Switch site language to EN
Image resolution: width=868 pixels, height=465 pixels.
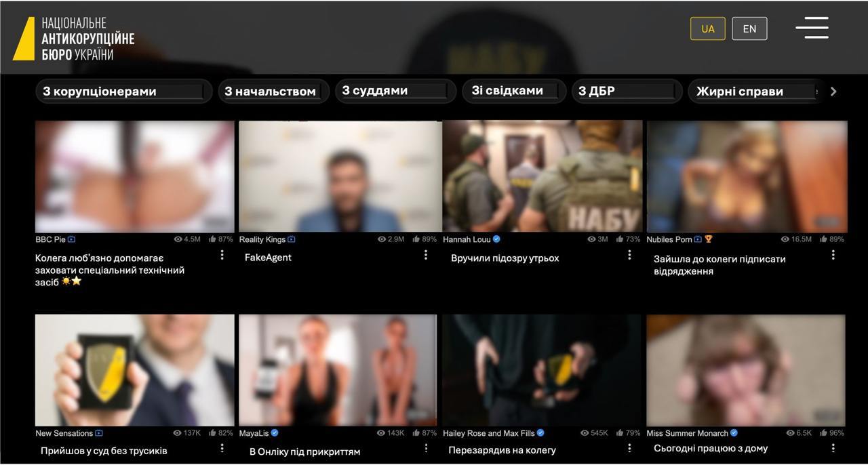pos(749,28)
